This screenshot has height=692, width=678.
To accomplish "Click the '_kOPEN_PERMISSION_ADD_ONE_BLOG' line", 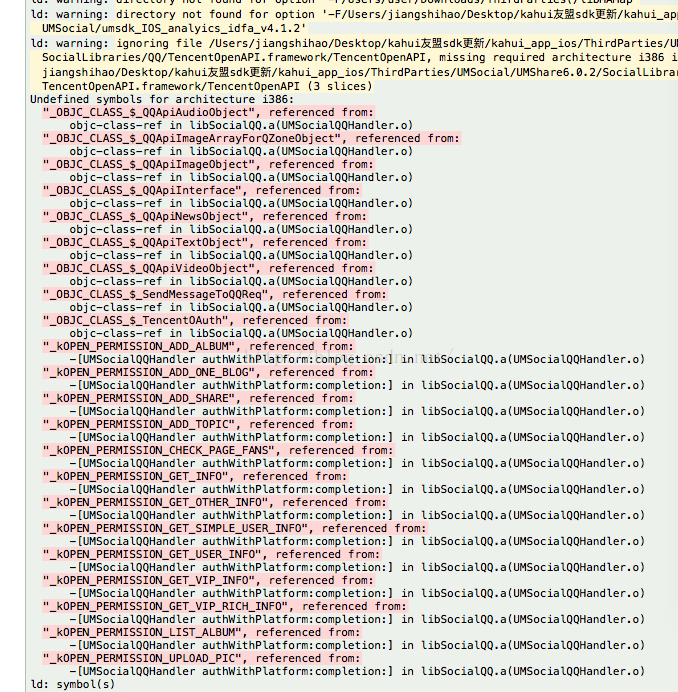I will point(208,373).
